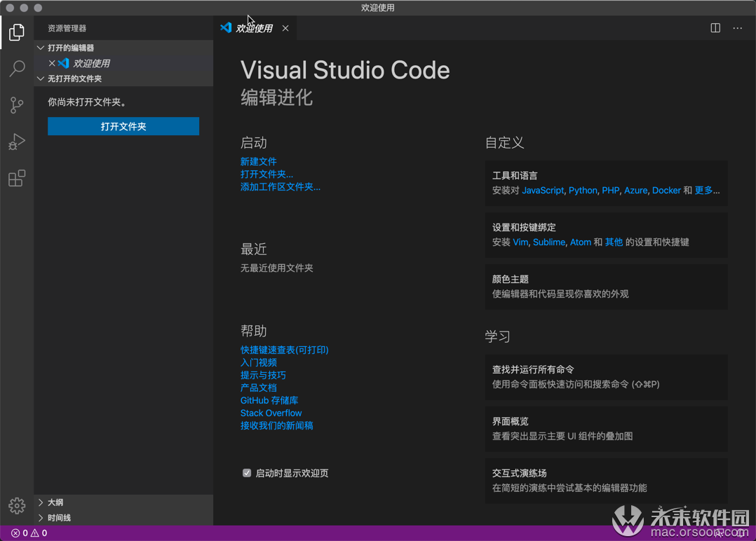Click 无最近使用文件夹 text

pyautogui.click(x=277, y=268)
